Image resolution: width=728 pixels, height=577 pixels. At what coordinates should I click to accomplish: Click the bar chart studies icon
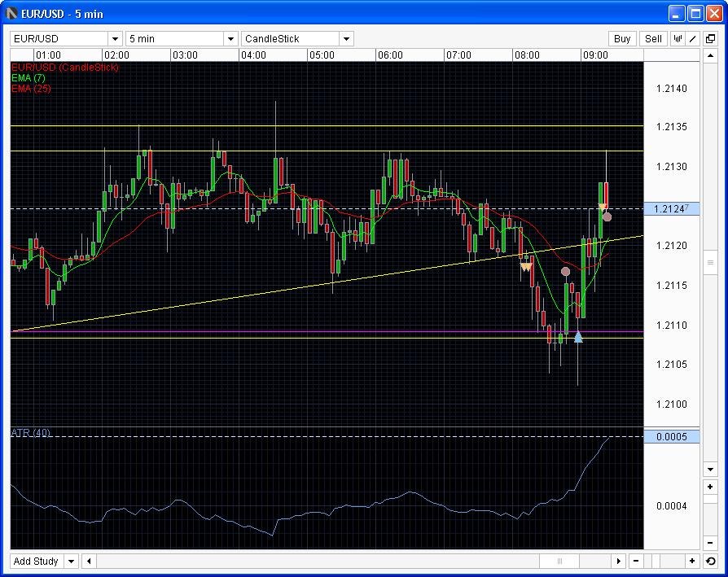[678, 39]
